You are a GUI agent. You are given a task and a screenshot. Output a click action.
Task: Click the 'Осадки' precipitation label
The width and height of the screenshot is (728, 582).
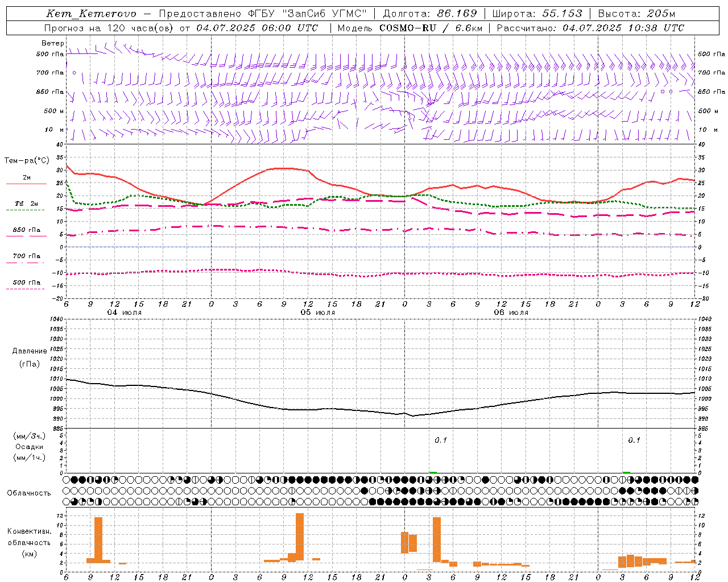[x=30, y=447]
